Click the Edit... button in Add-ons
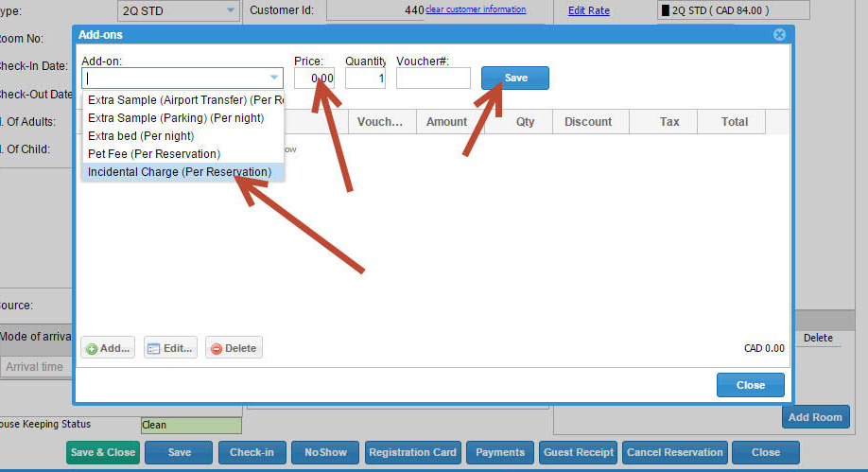The image size is (868, 472). 170,348
